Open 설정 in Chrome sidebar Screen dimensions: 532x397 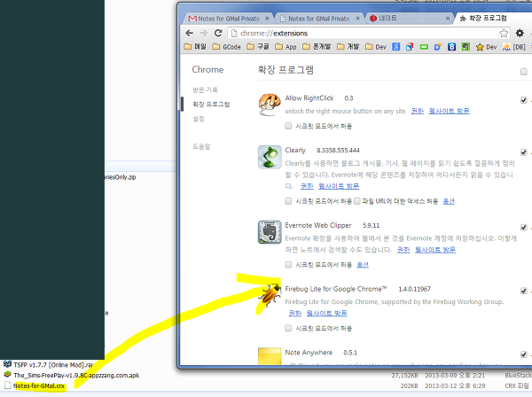(199, 119)
